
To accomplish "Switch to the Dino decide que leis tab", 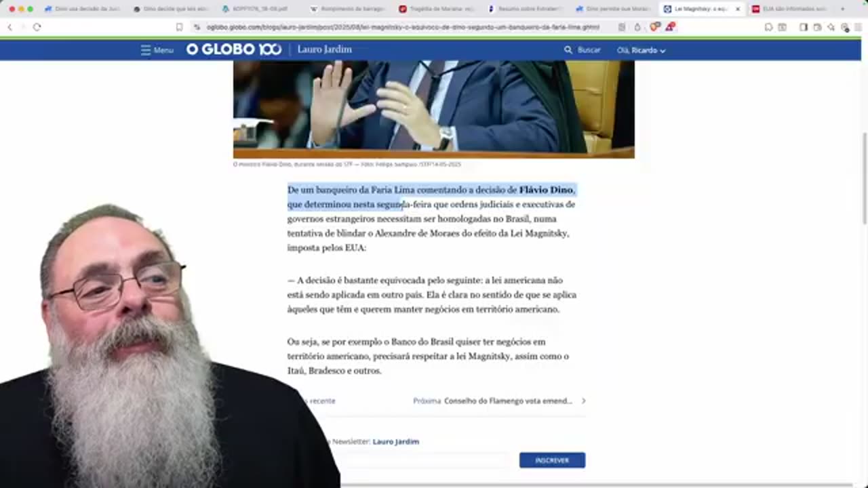I will (171, 9).
